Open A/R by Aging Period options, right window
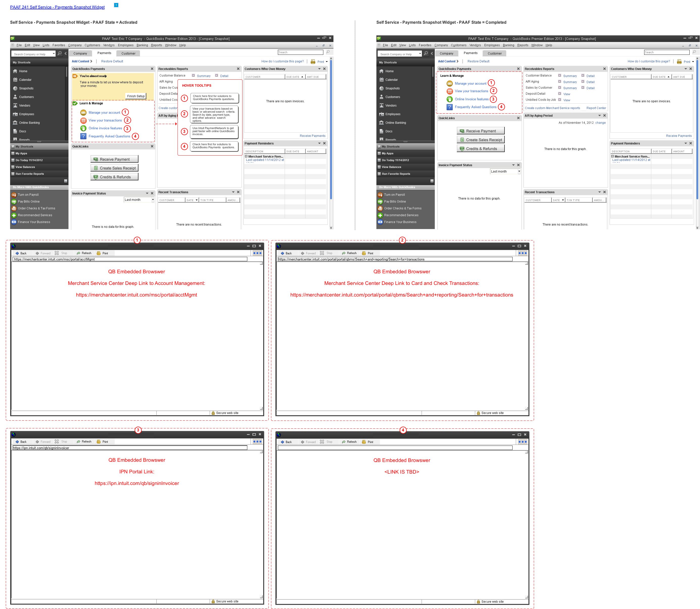Image resolution: width=700 pixels, height=609 pixels. (x=599, y=115)
